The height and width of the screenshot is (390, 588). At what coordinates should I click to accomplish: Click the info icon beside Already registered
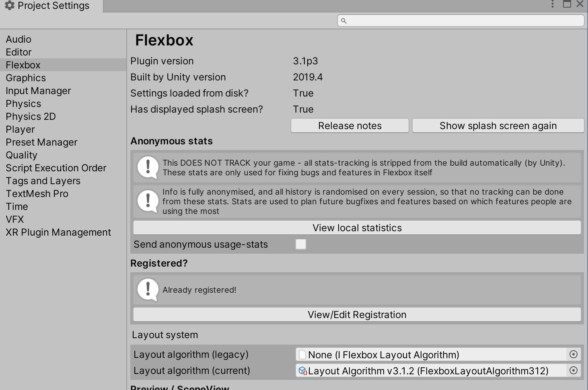[x=148, y=289]
